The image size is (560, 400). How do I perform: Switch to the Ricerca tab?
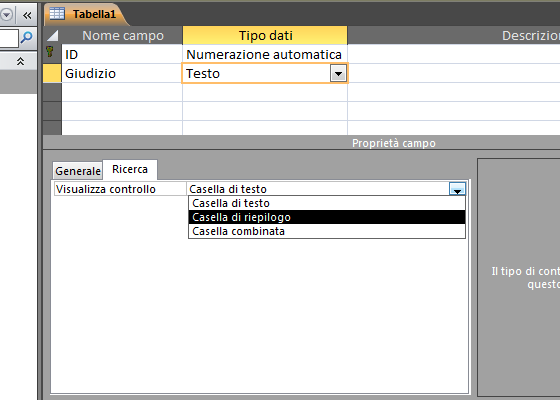tap(130, 169)
